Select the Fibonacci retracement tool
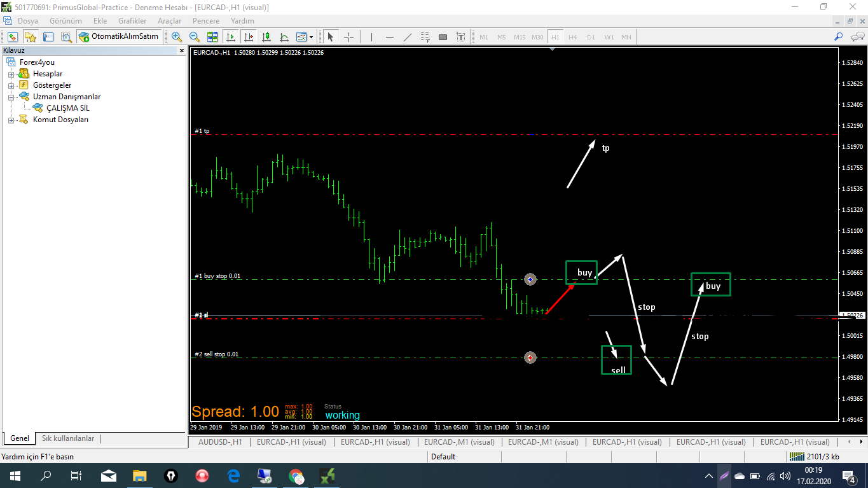The height and width of the screenshot is (488, 868). (425, 37)
